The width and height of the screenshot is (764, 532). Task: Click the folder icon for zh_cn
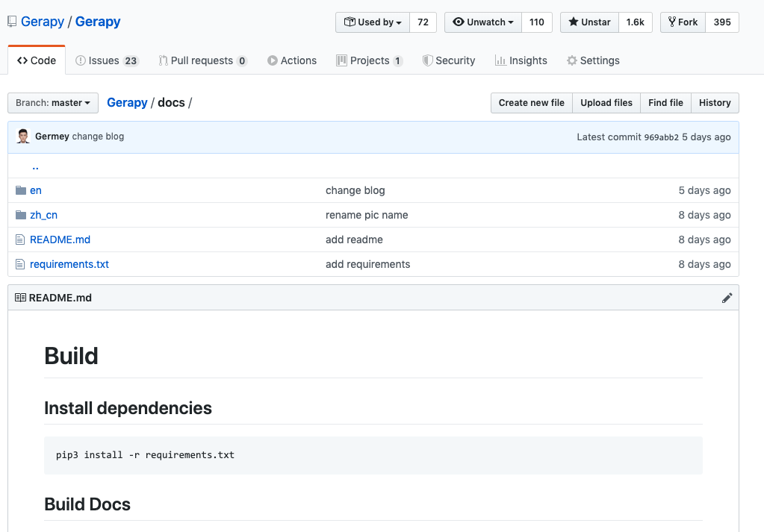[x=20, y=215]
